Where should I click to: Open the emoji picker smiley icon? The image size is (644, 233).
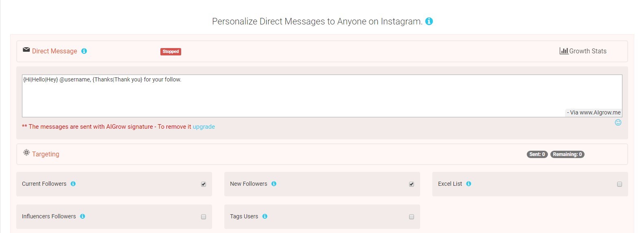pos(618,123)
